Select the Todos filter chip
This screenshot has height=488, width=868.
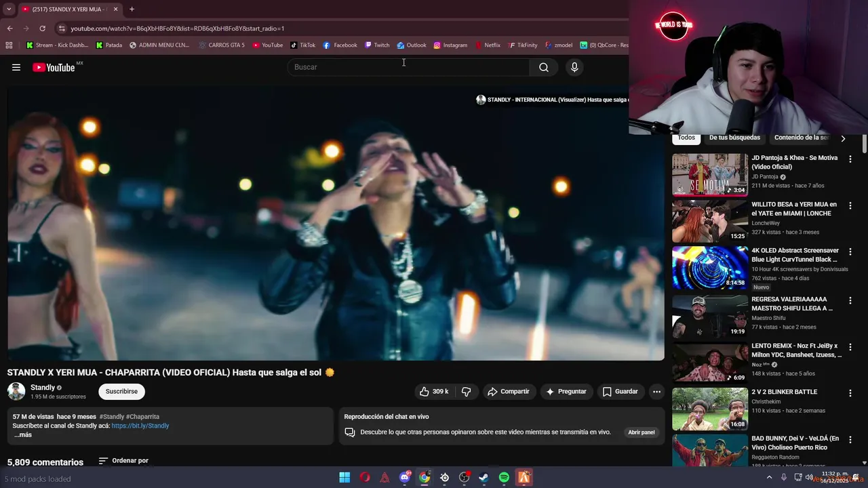tap(686, 138)
